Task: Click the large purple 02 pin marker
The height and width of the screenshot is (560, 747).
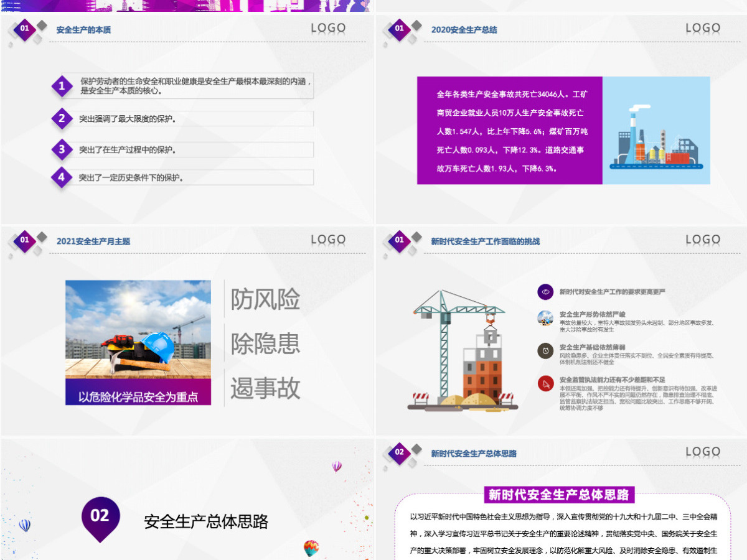Action: 100,519
